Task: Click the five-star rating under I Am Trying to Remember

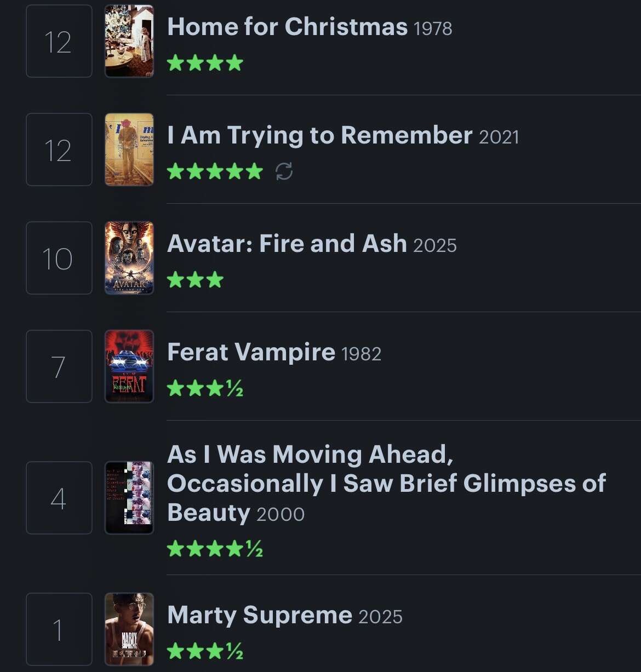Action: coord(215,171)
